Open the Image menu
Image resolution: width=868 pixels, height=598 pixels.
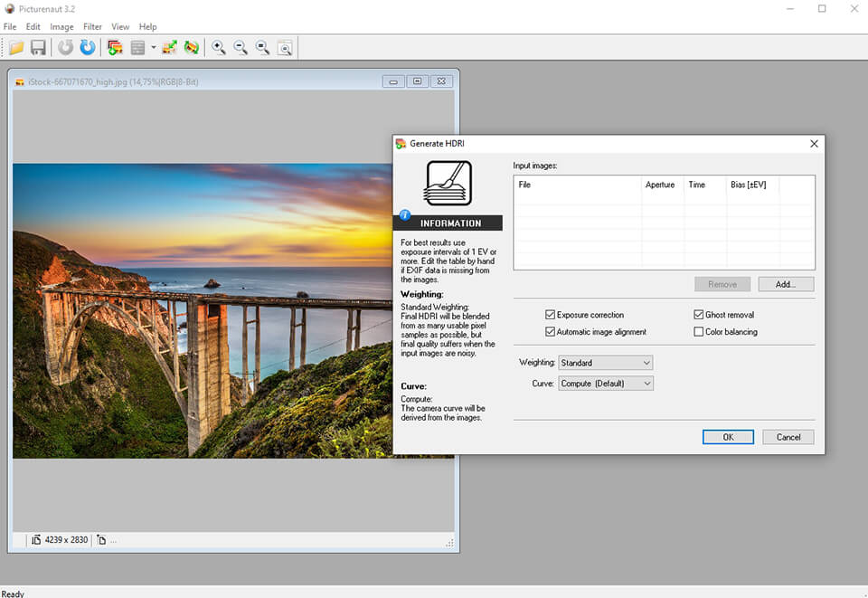click(x=61, y=26)
